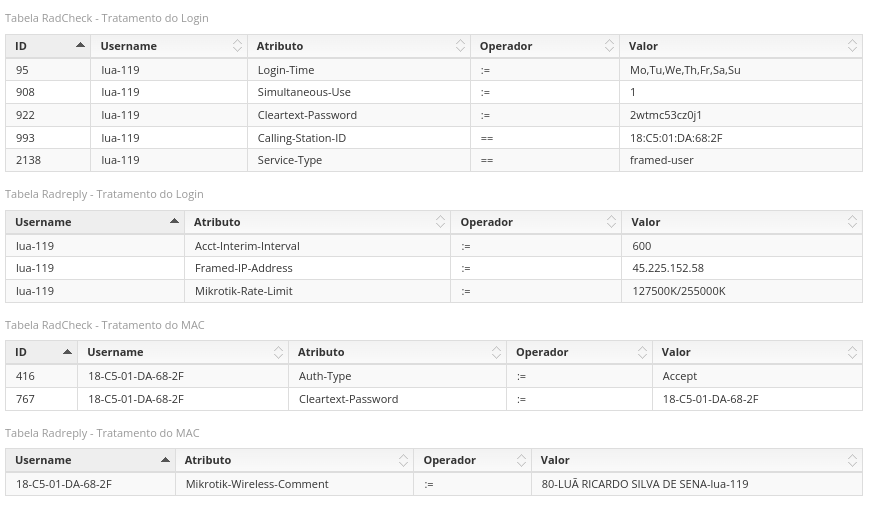
Task: Select the Simultaneous-Use attribute cell
Action: pos(359,92)
